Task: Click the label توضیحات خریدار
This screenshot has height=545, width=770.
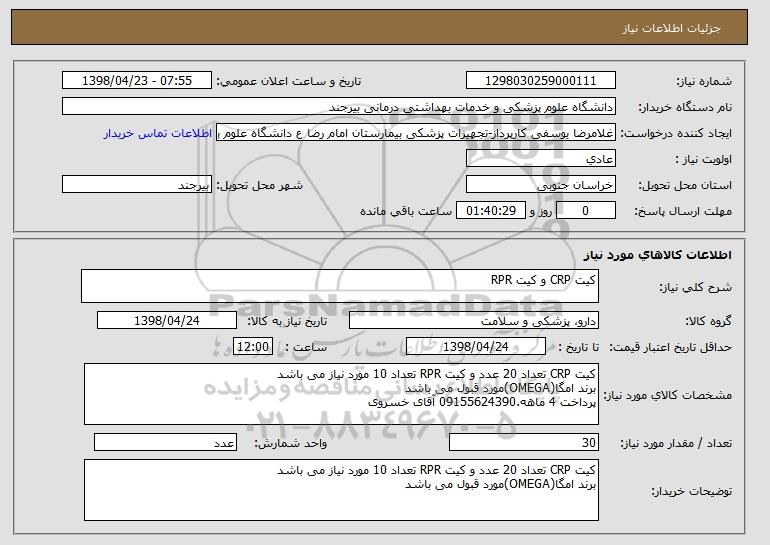Action: tap(691, 491)
